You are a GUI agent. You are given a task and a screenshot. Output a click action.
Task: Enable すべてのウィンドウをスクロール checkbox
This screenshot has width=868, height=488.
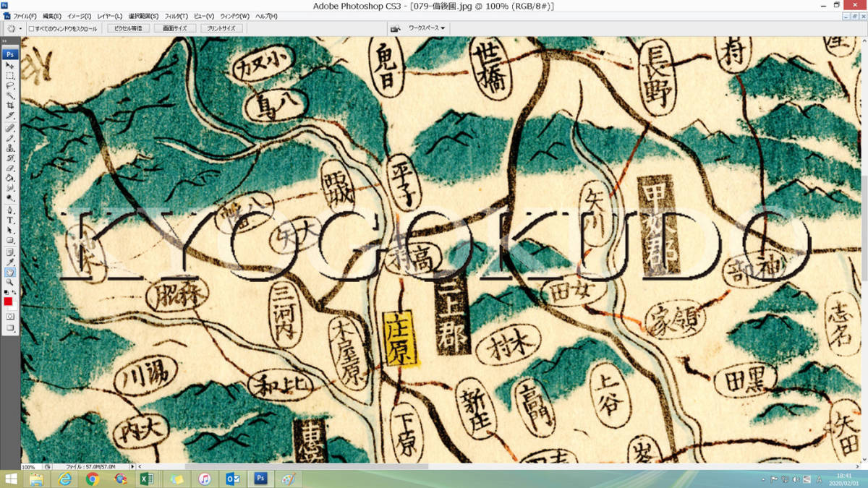[31, 28]
